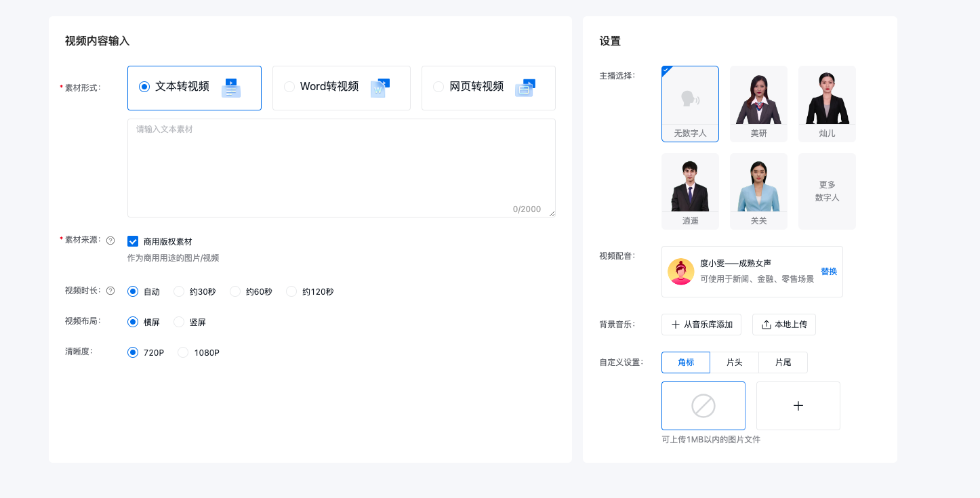Click the 设置 heading
This screenshot has height=498, width=980.
(x=610, y=41)
